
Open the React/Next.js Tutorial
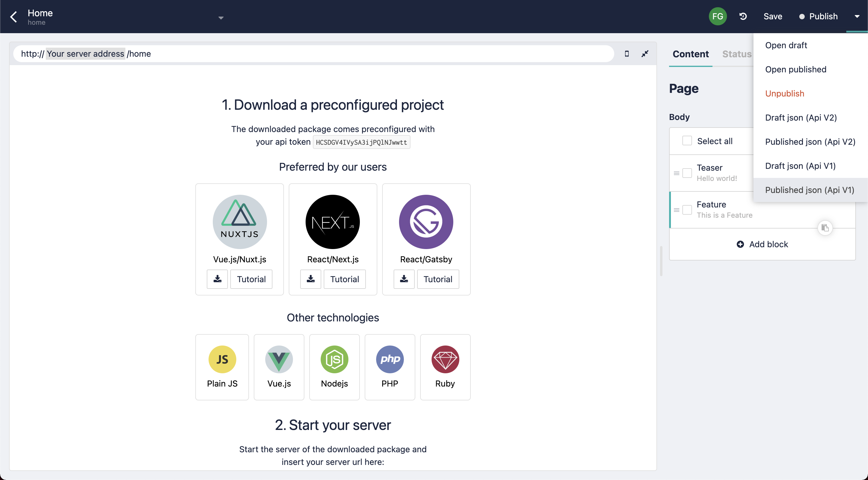tap(344, 279)
